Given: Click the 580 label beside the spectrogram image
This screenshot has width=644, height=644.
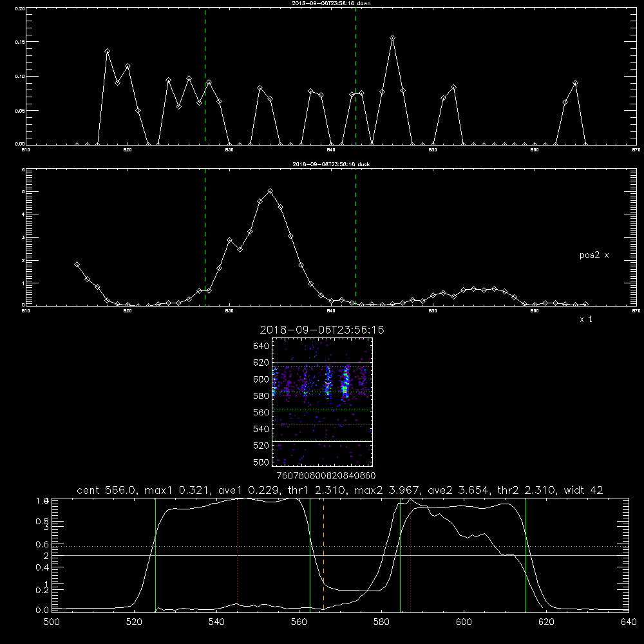Looking at the screenshot, I should [261, 395].
